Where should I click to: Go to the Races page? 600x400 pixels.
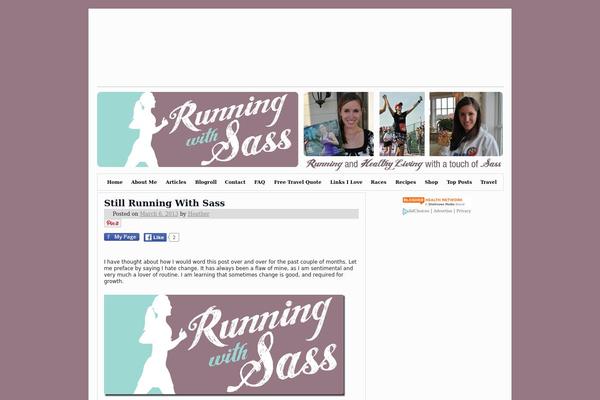tap(378, 182)
